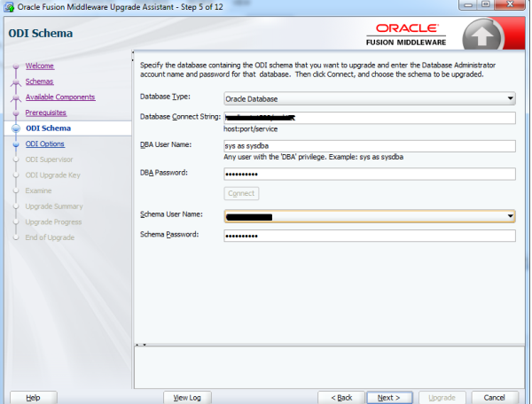The image size is (532, 404).
Task: Click the Schema Password field
Action: tap(370, 236)
